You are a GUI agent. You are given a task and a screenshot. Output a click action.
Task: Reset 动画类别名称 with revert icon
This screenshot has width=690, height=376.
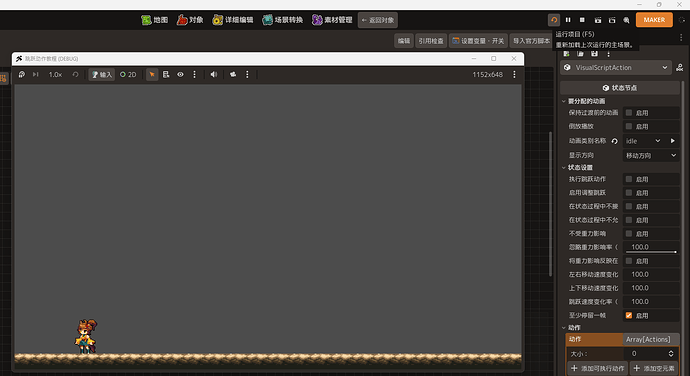click(x=615, y=141)
